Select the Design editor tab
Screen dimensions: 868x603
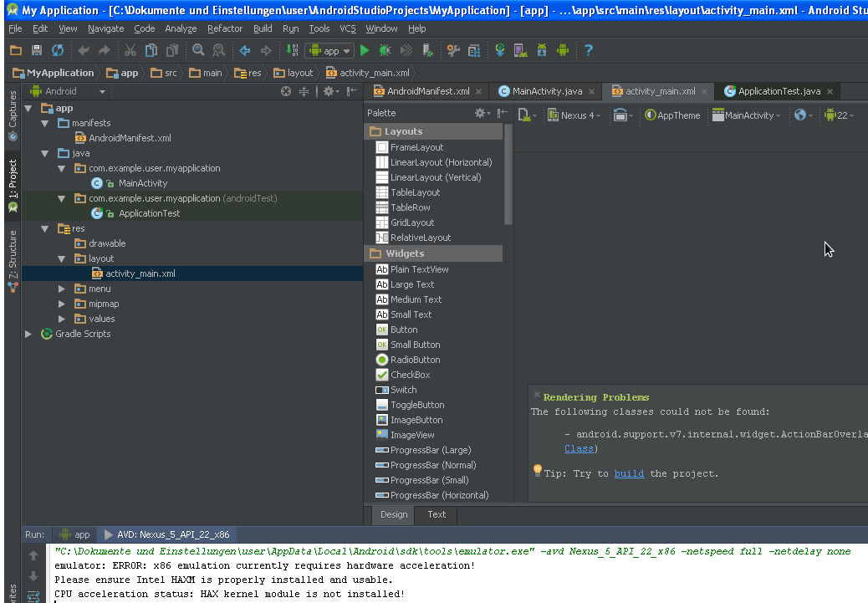click(x=394, y=514)
